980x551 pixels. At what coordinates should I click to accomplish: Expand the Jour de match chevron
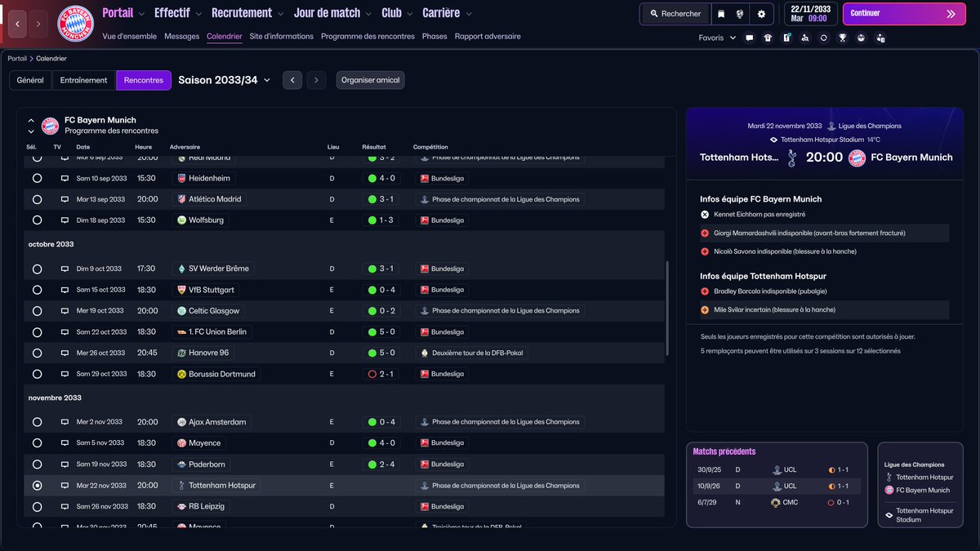point(370,14)
